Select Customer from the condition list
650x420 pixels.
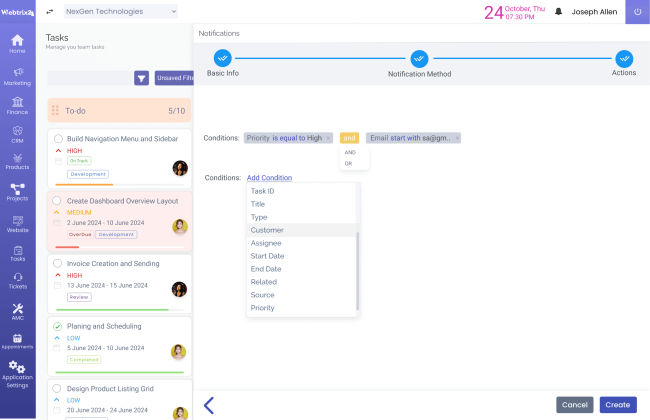(268, 230)
